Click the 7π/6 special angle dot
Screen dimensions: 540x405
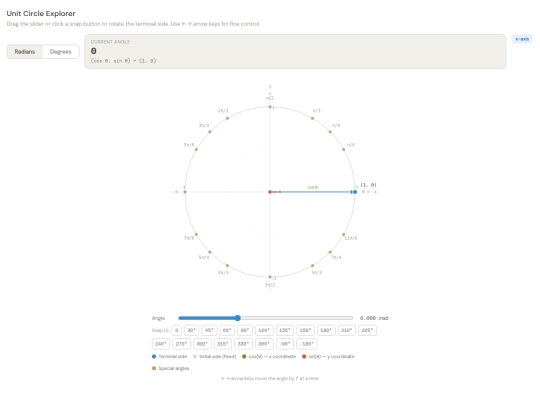click(196, 235)
